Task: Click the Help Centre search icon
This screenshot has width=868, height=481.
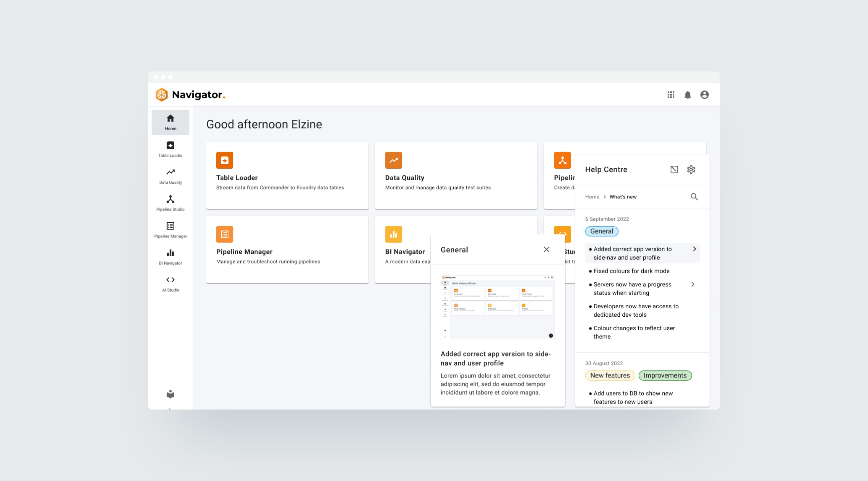Action: coord(694,197)
